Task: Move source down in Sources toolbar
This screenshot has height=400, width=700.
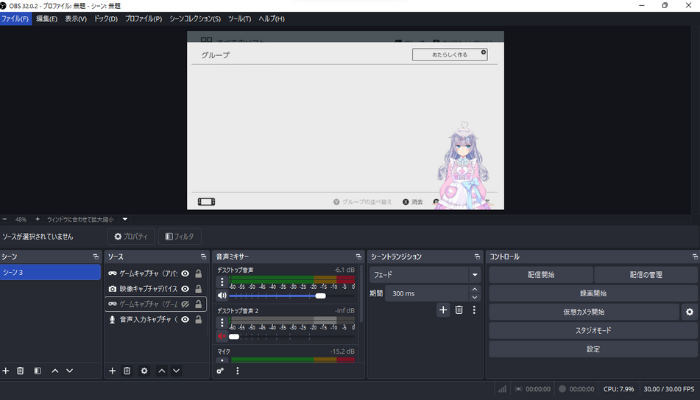Action: coord(176,371)
